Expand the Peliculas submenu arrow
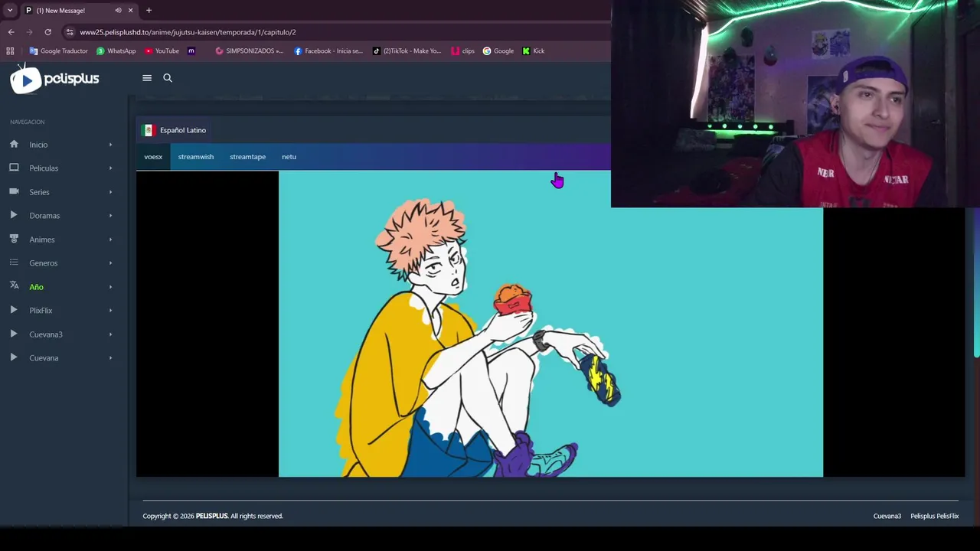The image size is (980, 551). [110, 168]
